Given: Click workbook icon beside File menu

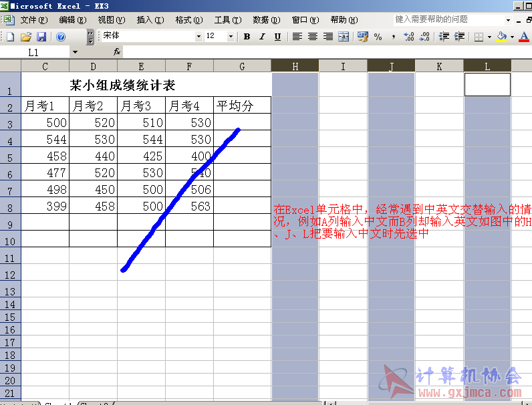Looking at the screenshot, I should pyautogui.click(x=9, y=20).
